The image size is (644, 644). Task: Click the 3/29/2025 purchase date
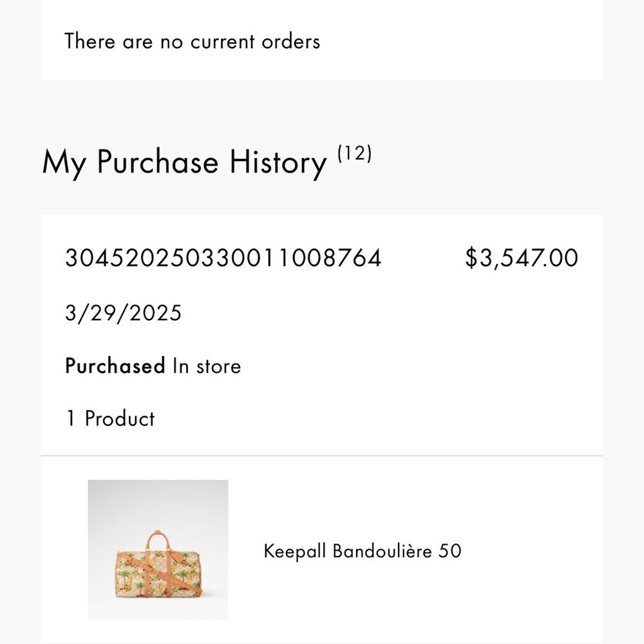click(x=123, y=313)
